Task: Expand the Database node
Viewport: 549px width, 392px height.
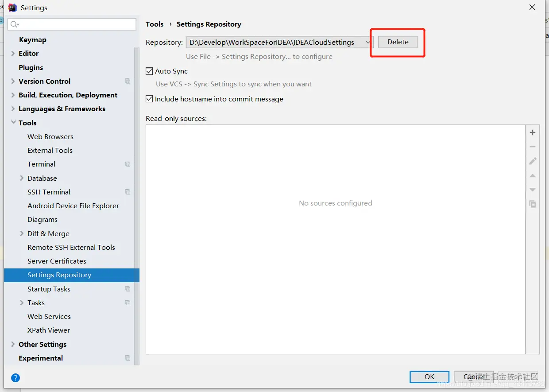Action: (22, 178)
